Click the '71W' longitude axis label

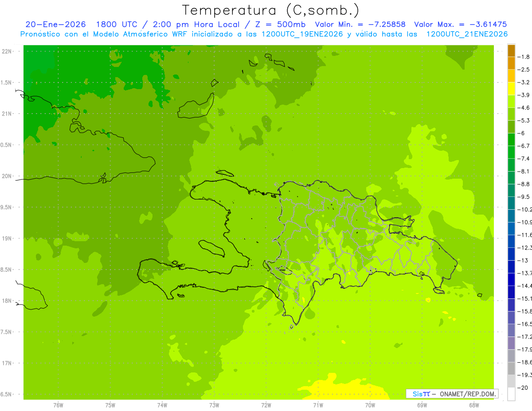pos(318,405)
